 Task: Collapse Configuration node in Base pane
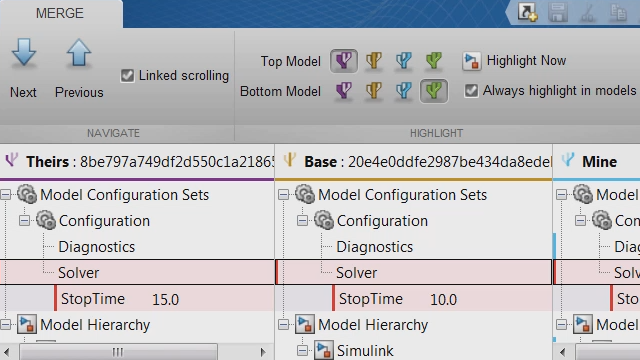pyautogui.click(x=302, y=221)
